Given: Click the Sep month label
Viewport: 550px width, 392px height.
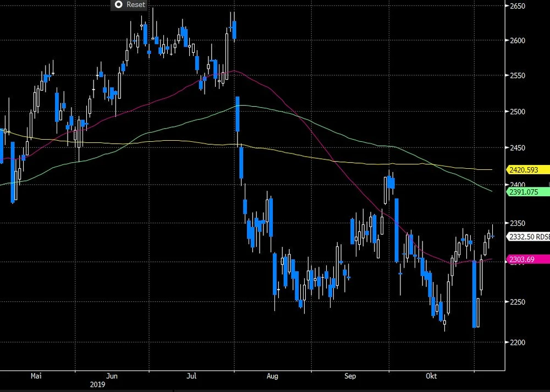Looking at the screenshot, I should (x=350, y=376).
